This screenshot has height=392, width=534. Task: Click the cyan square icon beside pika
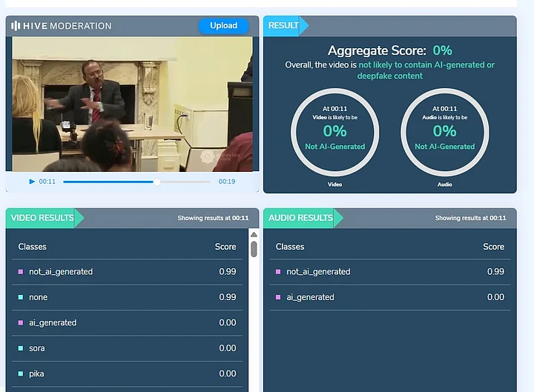coord(21,373)
